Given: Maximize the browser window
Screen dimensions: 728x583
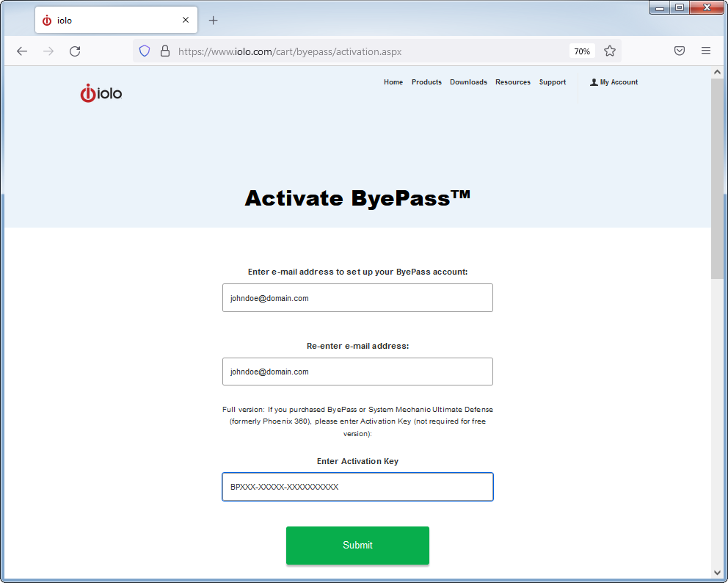Looking at the screenshot, I should (680, 8).
